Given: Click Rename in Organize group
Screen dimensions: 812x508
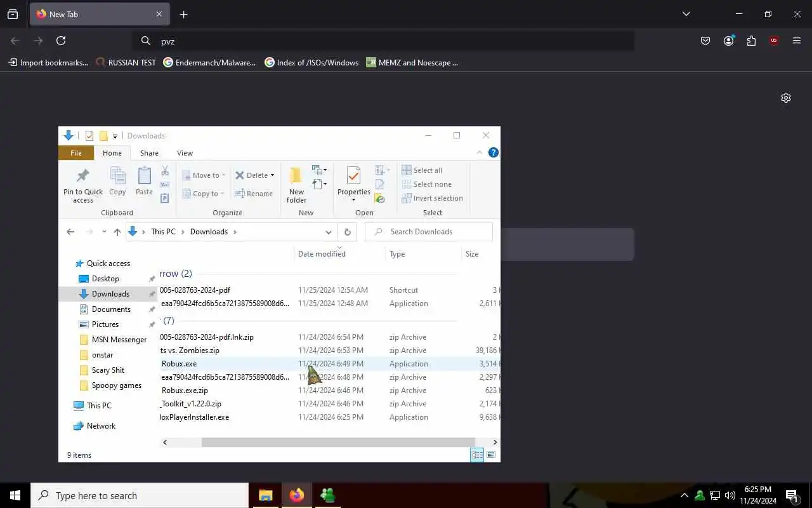Looking at the screenshot, I should tap(253, 194).
